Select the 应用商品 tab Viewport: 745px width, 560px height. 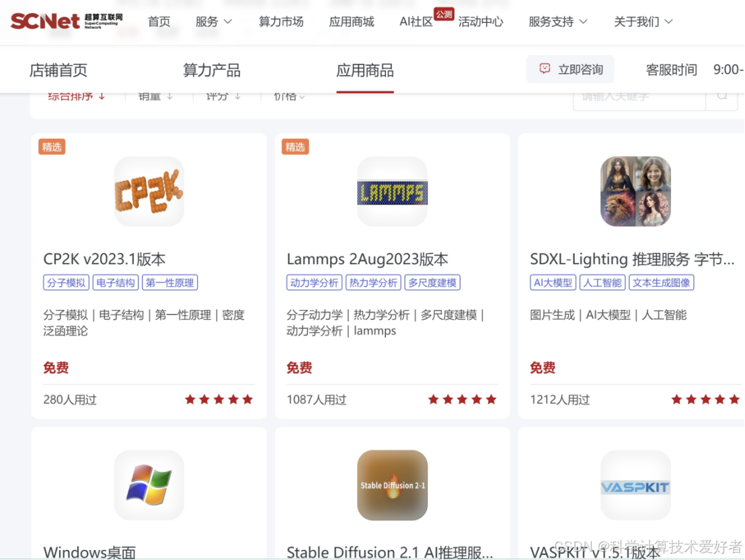365,71
